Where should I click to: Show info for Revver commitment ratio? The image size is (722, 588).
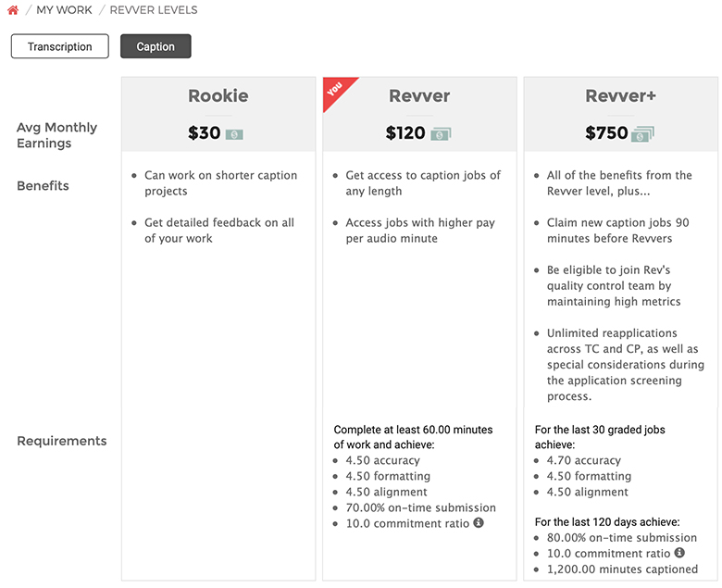tap(479, 522)
